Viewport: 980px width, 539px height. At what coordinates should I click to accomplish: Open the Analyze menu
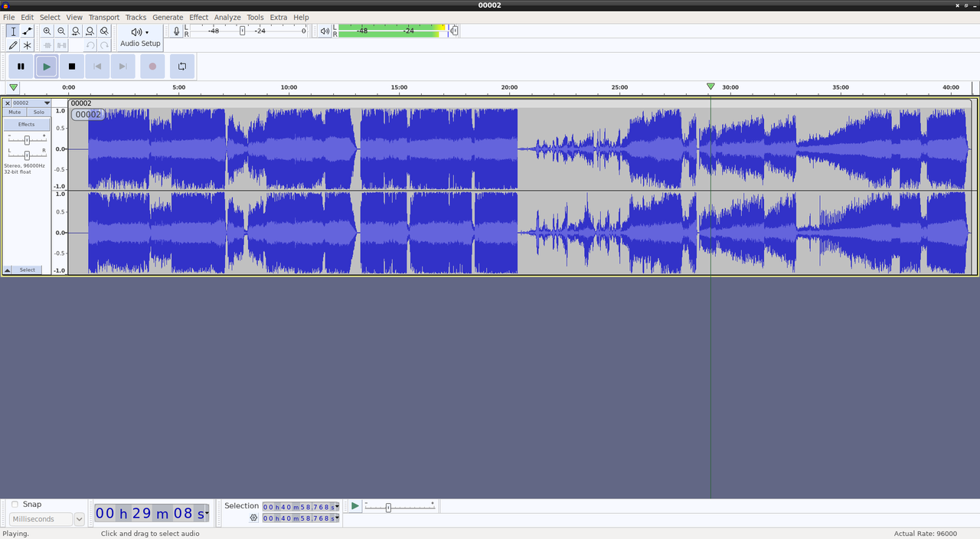coord(227,17)
